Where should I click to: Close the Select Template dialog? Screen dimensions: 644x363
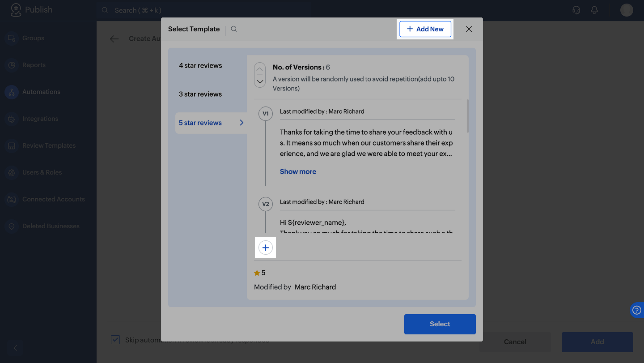(x=469, y=29)
